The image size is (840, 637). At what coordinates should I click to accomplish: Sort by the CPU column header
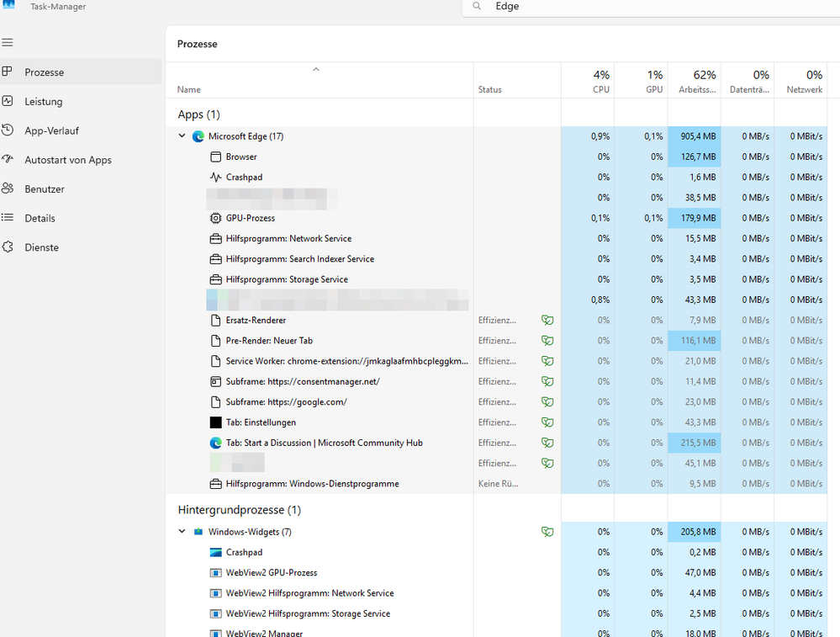point(588,81)
